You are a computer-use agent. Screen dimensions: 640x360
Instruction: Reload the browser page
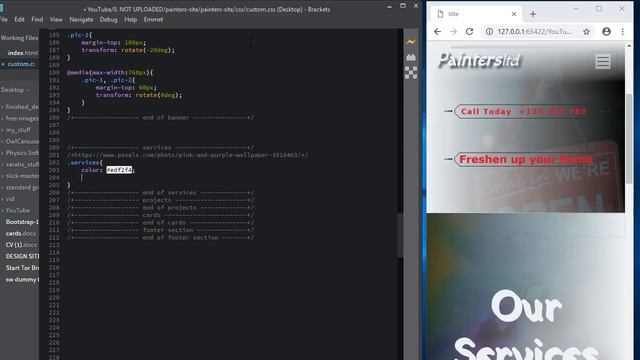click(x=469, y=31)
